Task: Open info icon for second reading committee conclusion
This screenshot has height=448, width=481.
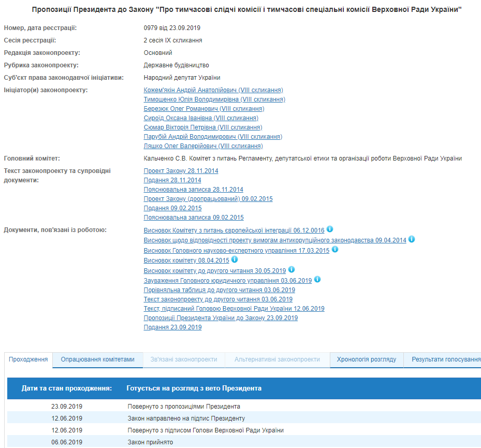Action: [291, 269]
